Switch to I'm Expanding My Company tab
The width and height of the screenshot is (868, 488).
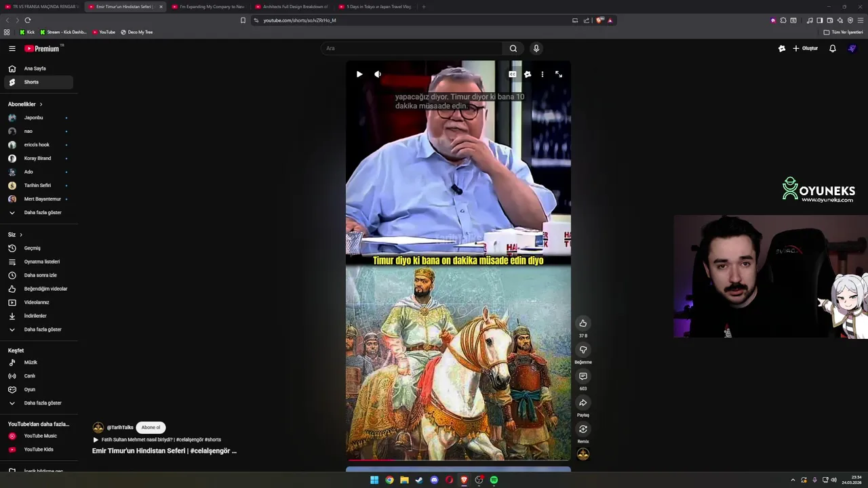[208, 7]
